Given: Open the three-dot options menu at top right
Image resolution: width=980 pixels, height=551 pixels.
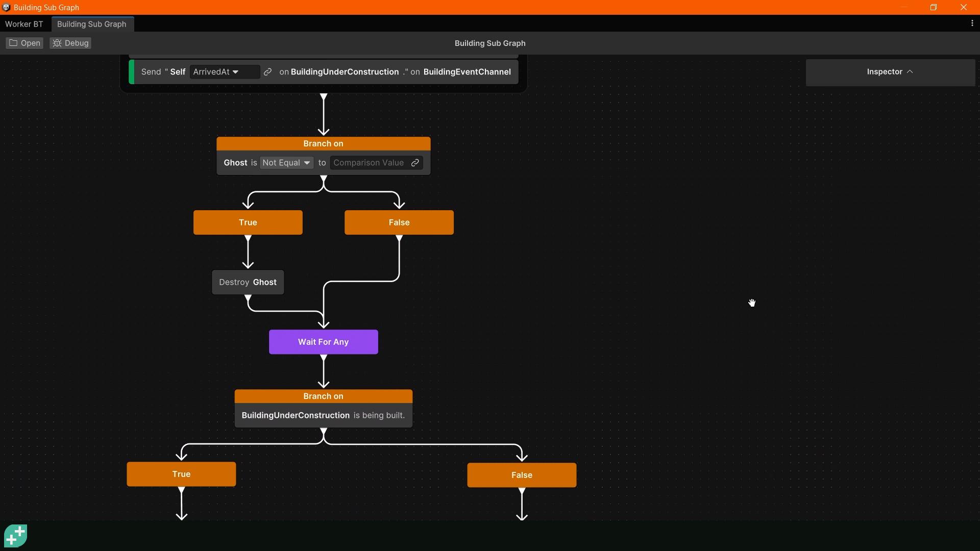Looking at the screenshot, I should [x=972, y=23].
